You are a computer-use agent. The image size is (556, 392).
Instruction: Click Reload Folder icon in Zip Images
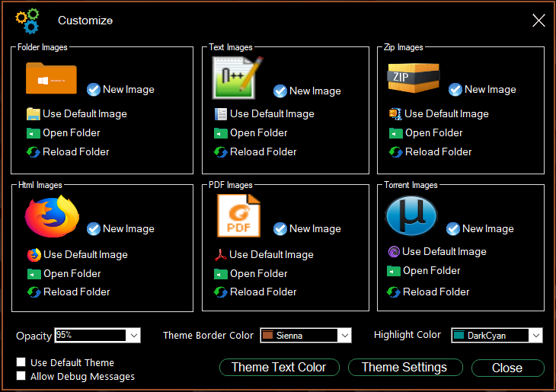click(395, 152)
